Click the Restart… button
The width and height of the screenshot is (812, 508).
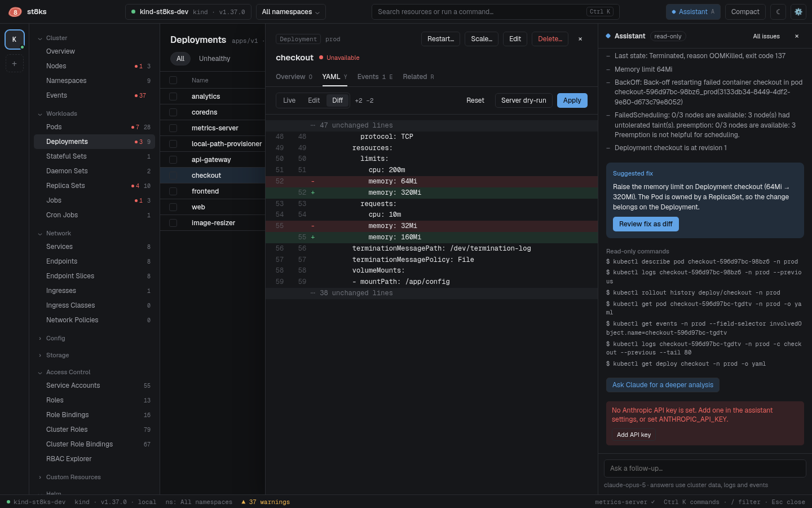pos(441,39)
